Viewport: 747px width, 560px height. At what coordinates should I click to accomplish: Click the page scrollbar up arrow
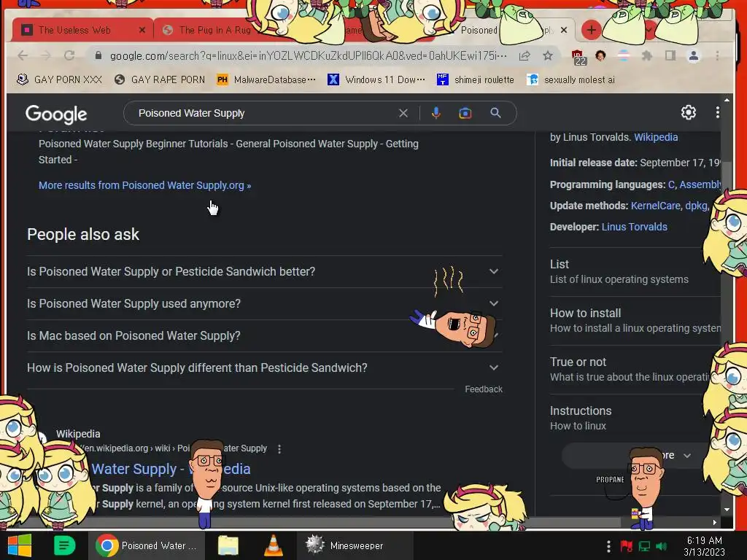point(727,100)
